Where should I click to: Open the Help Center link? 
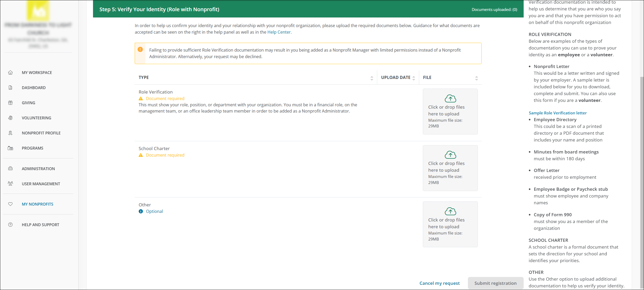click(279, 32)
